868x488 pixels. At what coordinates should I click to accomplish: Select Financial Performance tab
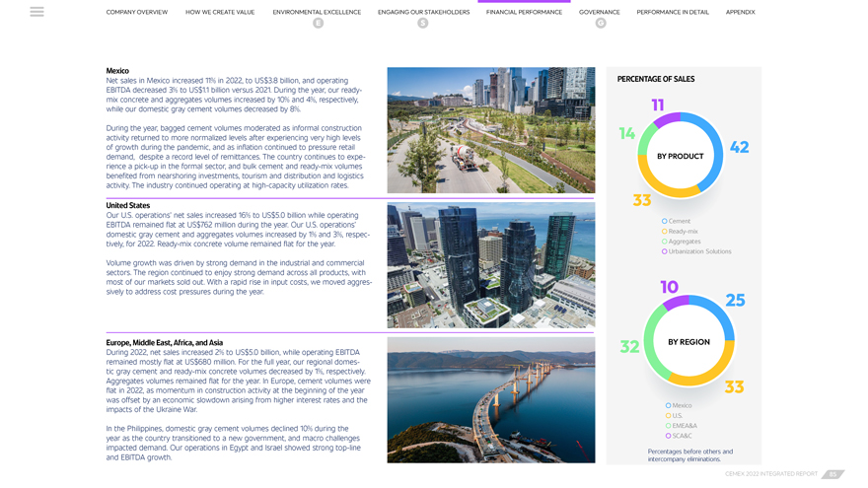click(x=524, y=12)
